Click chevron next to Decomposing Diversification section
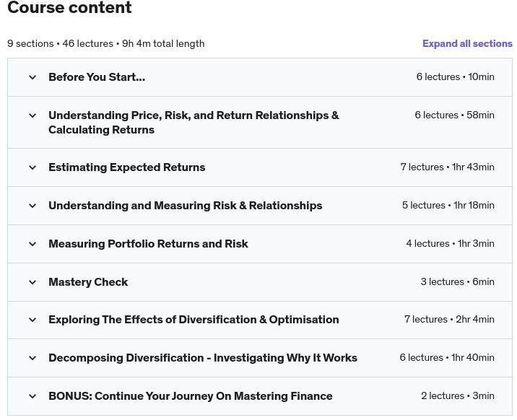517x420 pixels. click(32, 358)
